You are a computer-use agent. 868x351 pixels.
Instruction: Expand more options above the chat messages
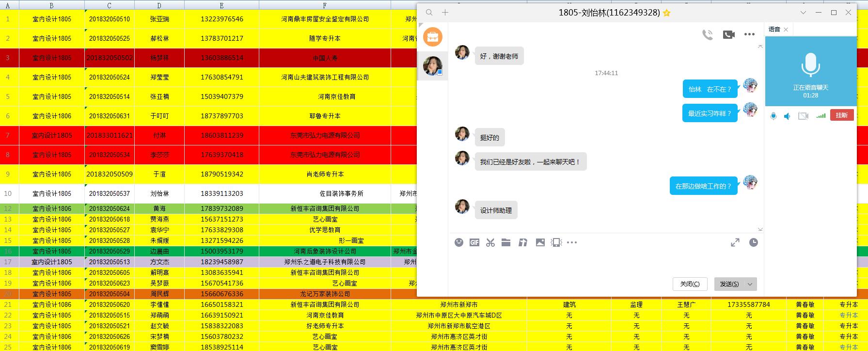click(749, 34)
